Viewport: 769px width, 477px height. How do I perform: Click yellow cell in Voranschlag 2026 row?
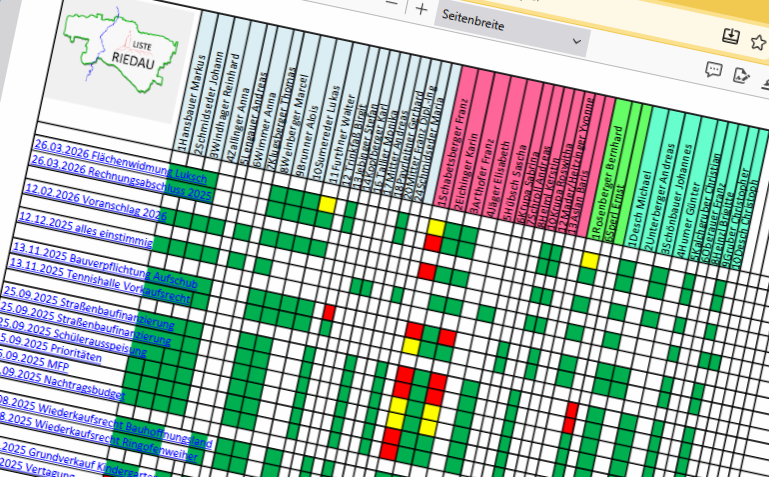[326, 204]
